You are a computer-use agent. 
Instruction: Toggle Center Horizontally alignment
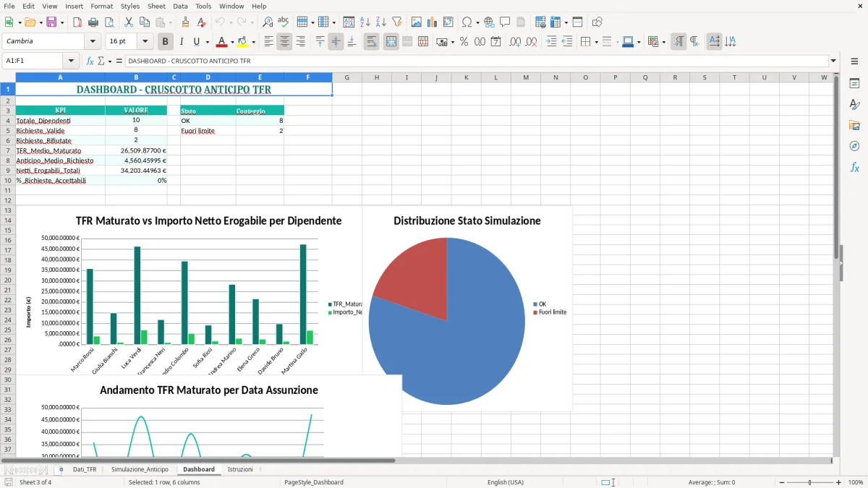click(x=284, y=42)
